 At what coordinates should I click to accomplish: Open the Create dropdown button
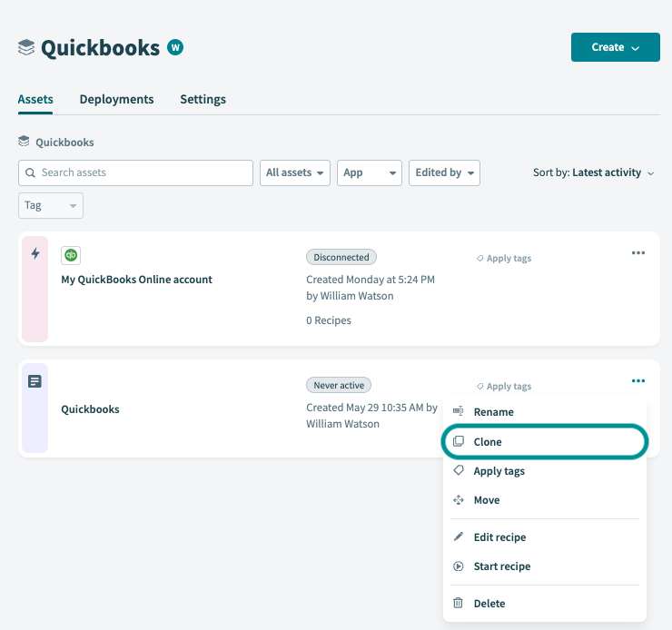616,47
